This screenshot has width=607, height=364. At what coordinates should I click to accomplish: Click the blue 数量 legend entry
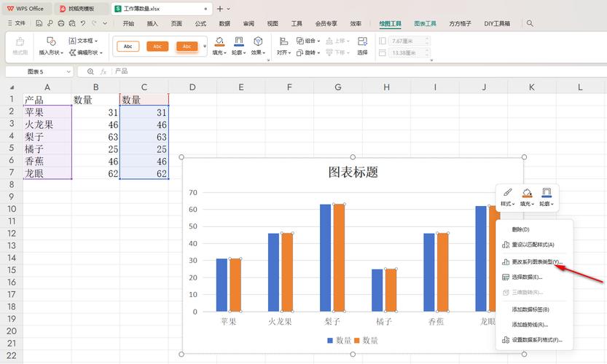(x=339, y=341)
